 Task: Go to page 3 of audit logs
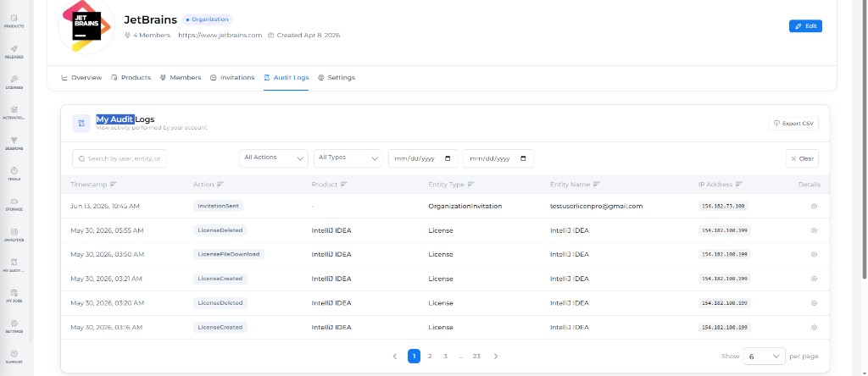[x=445, y=356]
